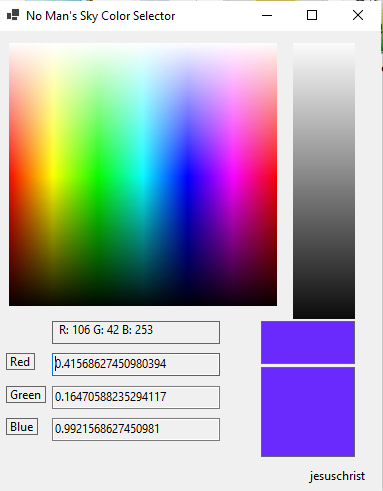
Task: Click the Blue button
Action: [22, 427]
